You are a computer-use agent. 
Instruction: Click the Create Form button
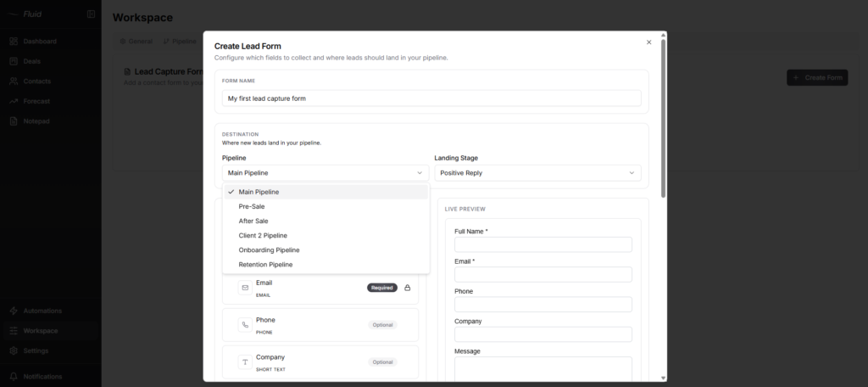[x=817, y=77]
